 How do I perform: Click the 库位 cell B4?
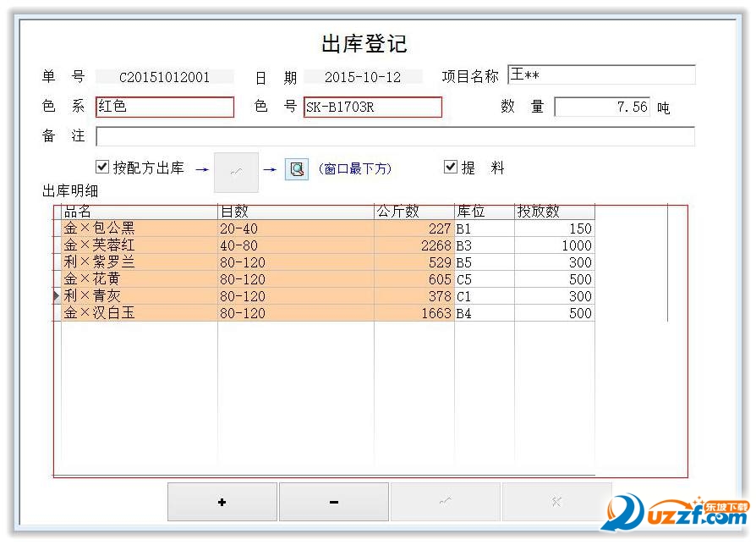[x=485, y=312]
